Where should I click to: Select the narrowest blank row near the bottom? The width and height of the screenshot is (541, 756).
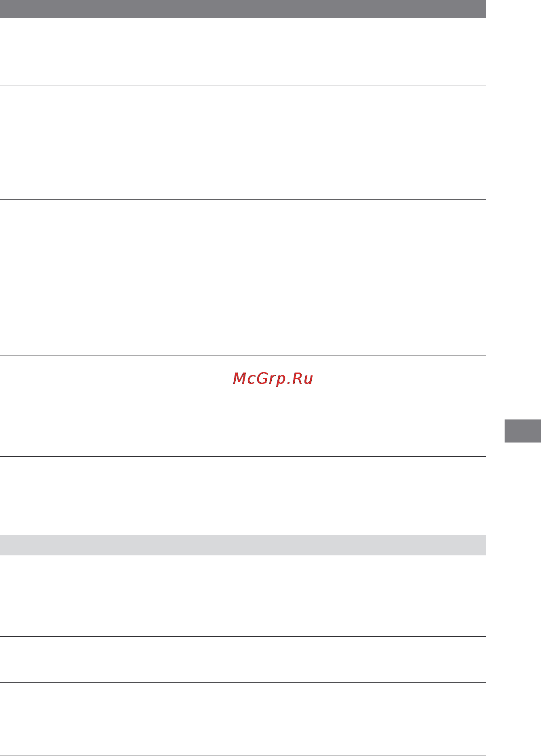point(243,660)
